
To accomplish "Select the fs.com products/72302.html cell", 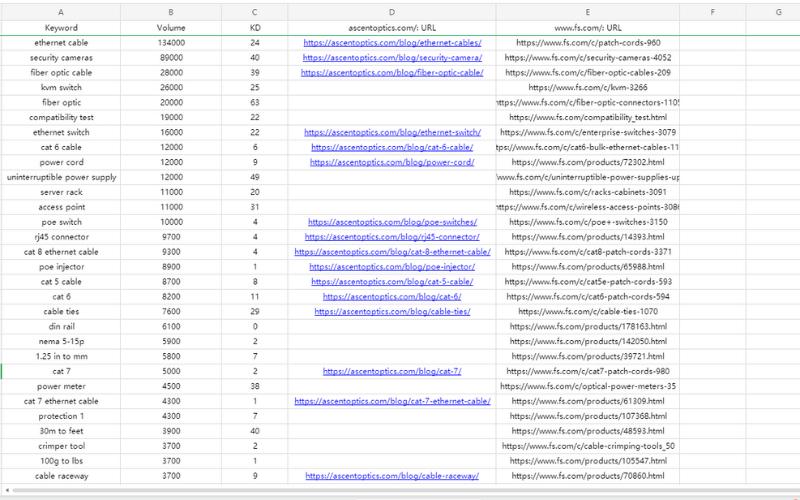I will 588,162.
